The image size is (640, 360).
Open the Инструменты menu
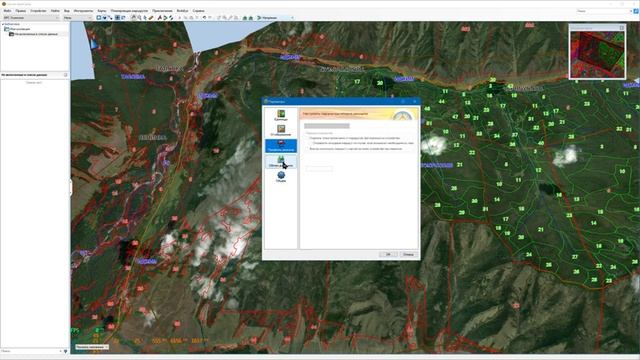tap(83, 11)
